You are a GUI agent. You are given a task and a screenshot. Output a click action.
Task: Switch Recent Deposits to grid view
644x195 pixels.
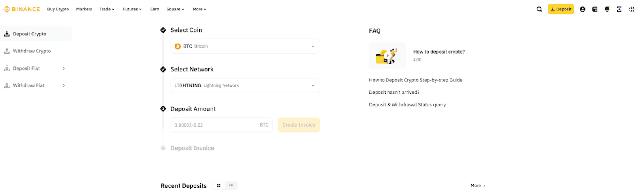click(219, 186)
